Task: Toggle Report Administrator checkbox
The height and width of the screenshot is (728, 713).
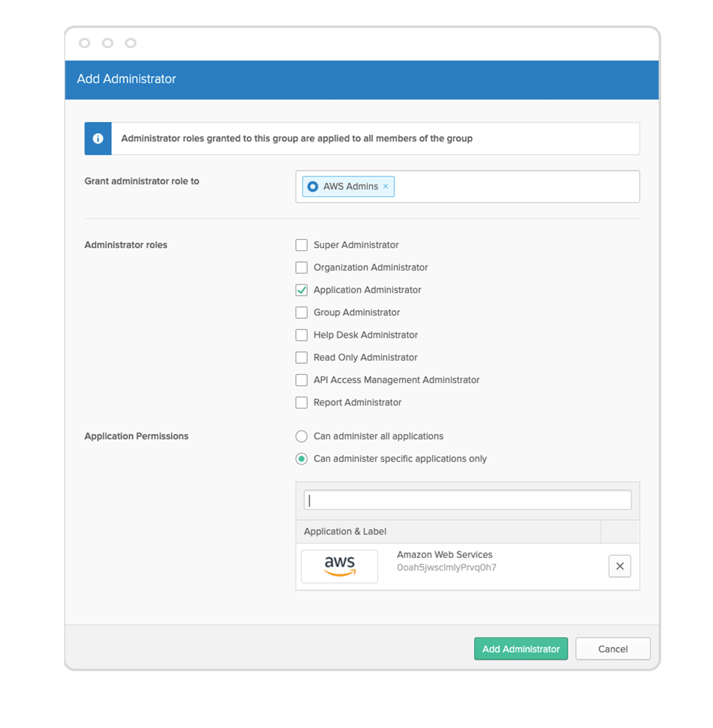Action: (x=301, y=403)
